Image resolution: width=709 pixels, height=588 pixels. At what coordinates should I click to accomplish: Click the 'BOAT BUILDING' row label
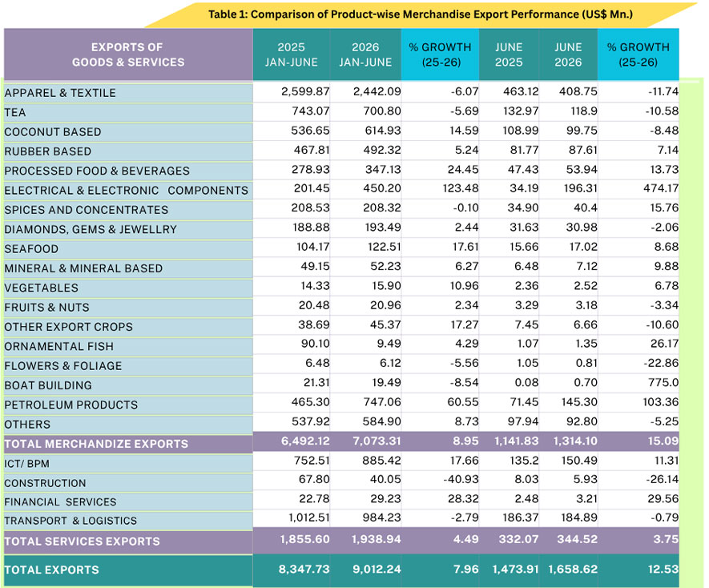click(48, 385)
